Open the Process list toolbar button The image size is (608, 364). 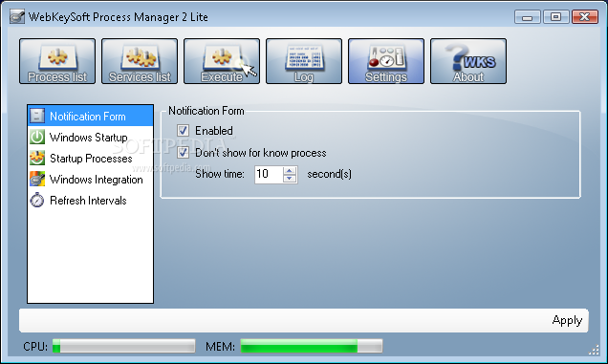[57, 61]
